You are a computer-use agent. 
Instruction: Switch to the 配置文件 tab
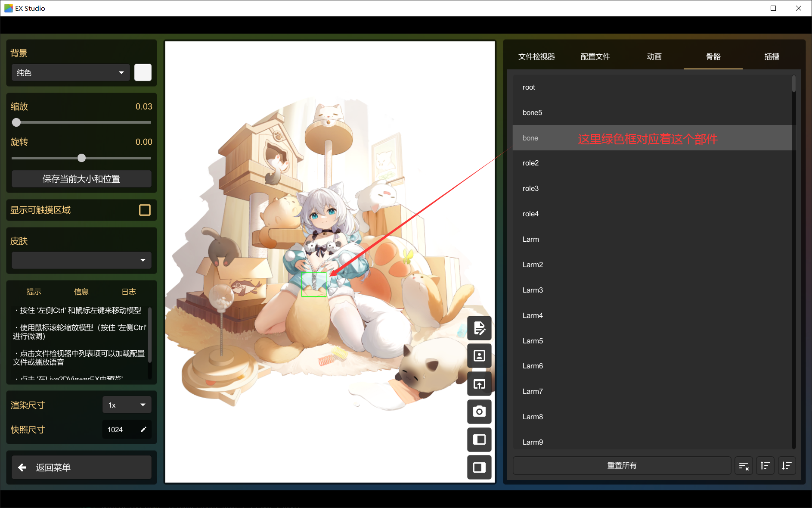(x=595, y=56)
